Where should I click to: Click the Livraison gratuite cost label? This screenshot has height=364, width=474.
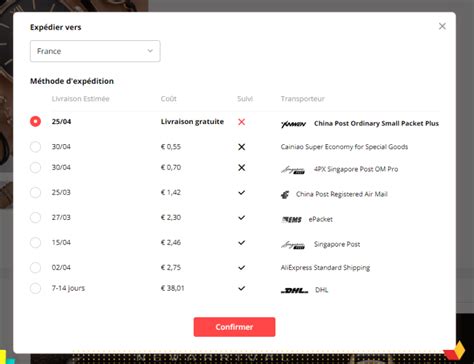coord(192,122)
